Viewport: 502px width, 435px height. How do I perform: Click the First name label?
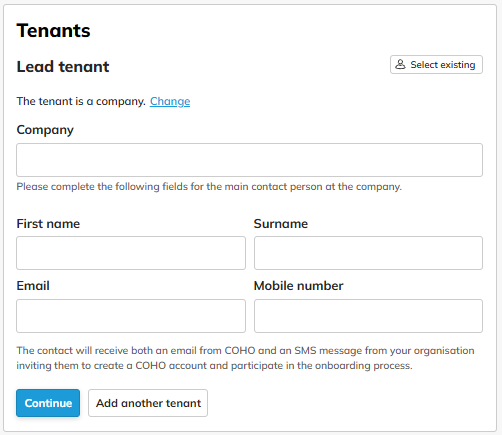[48, 224]
